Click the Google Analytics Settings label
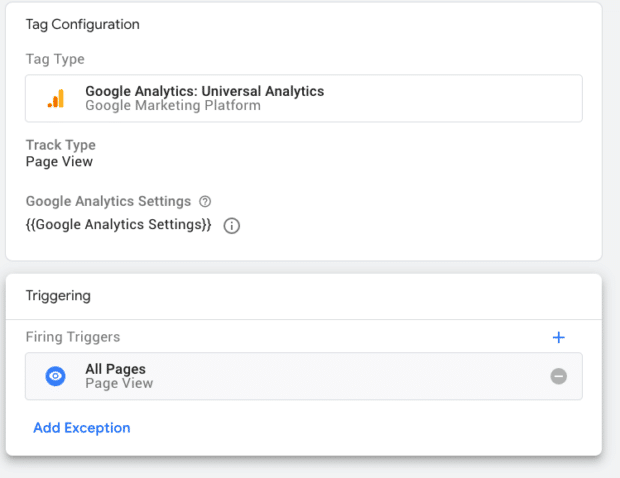Screen dimensions: 620x478 (109, 201)
